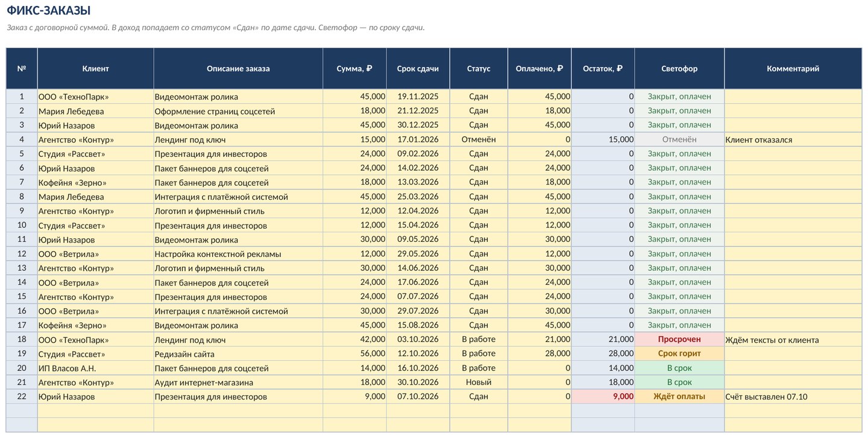Click the «Клиент» column header
The height and width of the screenshot is (438, 868).
click(x=95, y=69)
